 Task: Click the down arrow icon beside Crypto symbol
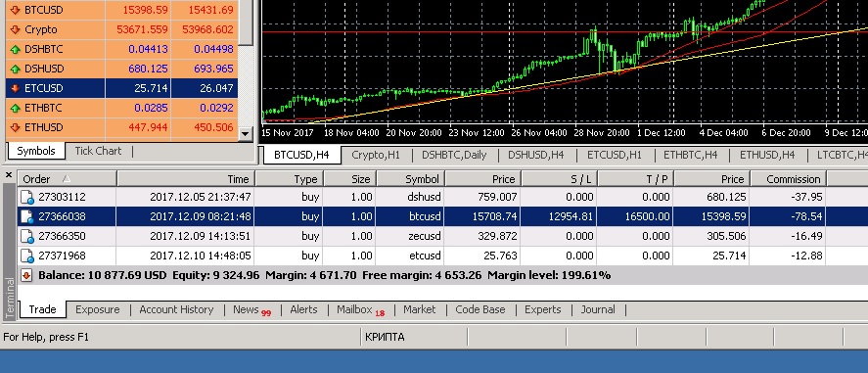15,29
